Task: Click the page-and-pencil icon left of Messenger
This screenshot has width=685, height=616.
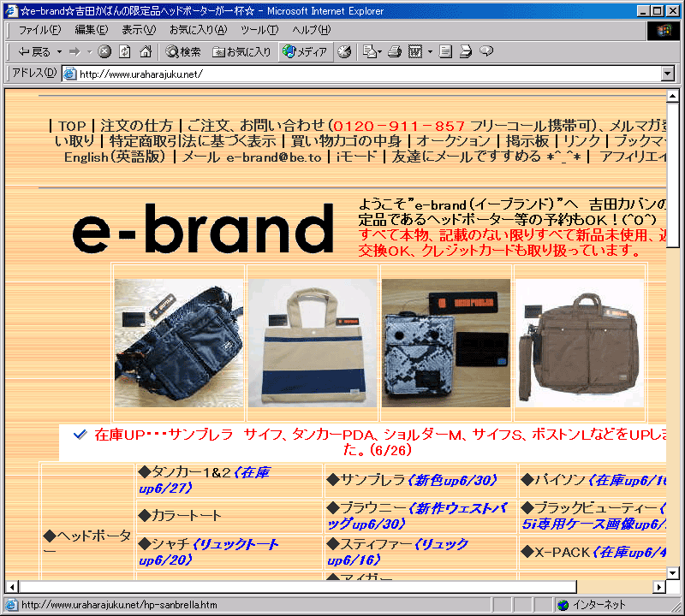Action: click(466, 52)
